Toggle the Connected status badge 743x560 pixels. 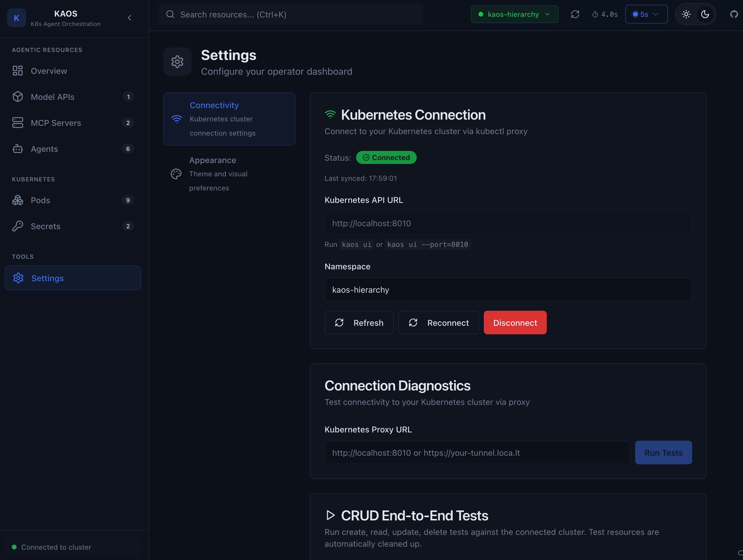click(x=386, y=157)
